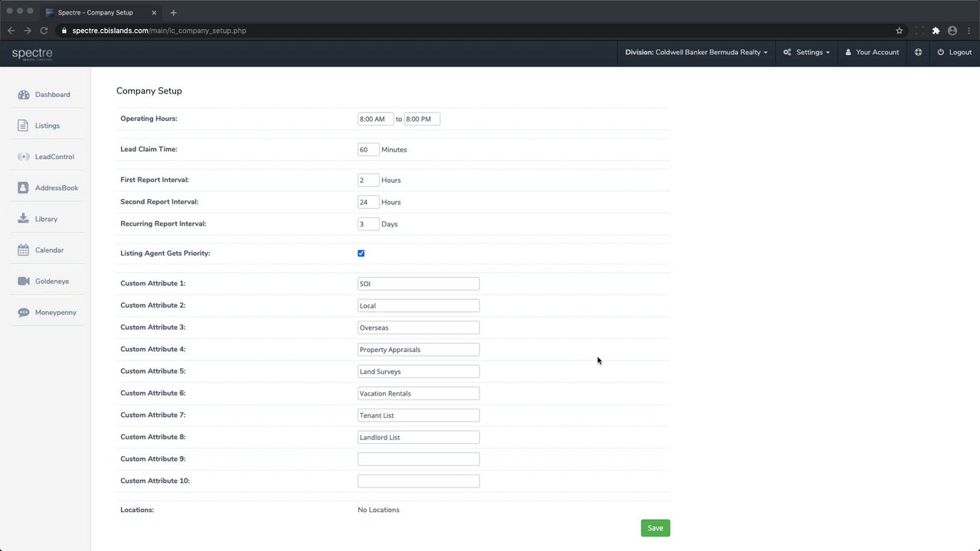The image size is (980, 551).
Task: Click the No Locations text
Action: click(x=378, y=510)
